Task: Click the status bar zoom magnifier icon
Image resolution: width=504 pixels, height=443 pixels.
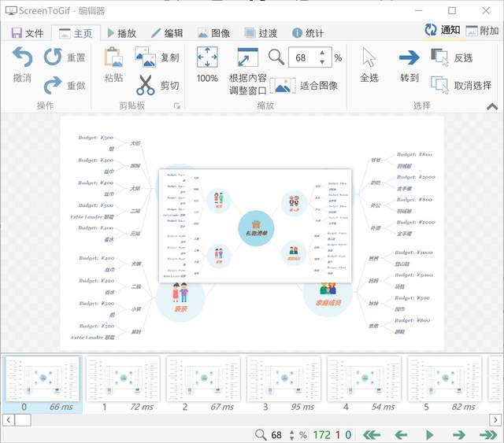Action: (261, 435)
